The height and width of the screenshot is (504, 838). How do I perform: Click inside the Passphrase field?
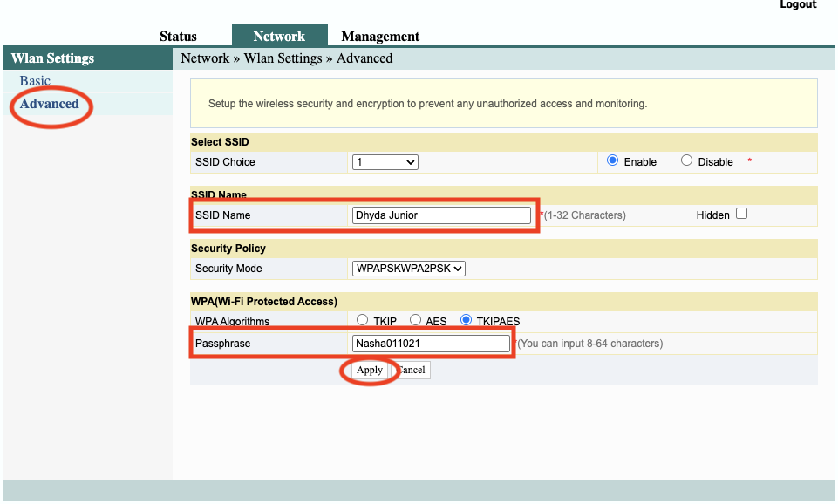431,343
